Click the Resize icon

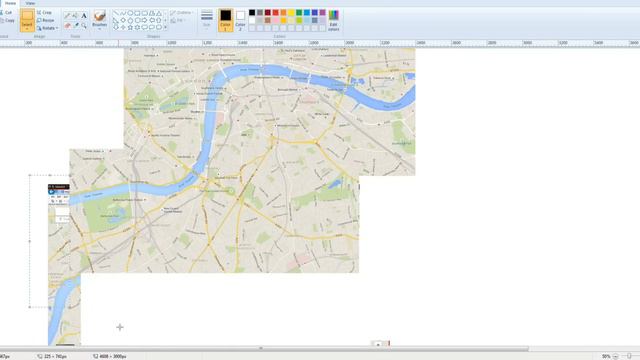coord(39,20)
